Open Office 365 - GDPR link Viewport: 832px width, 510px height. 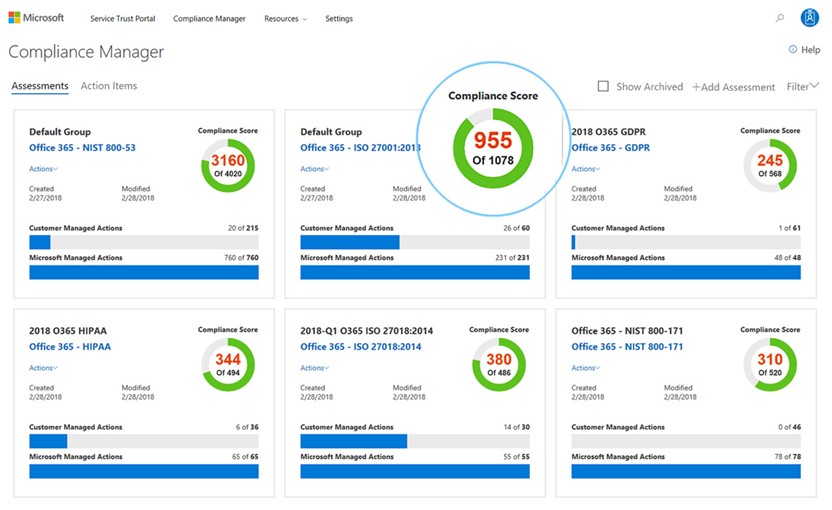point(610,148)
